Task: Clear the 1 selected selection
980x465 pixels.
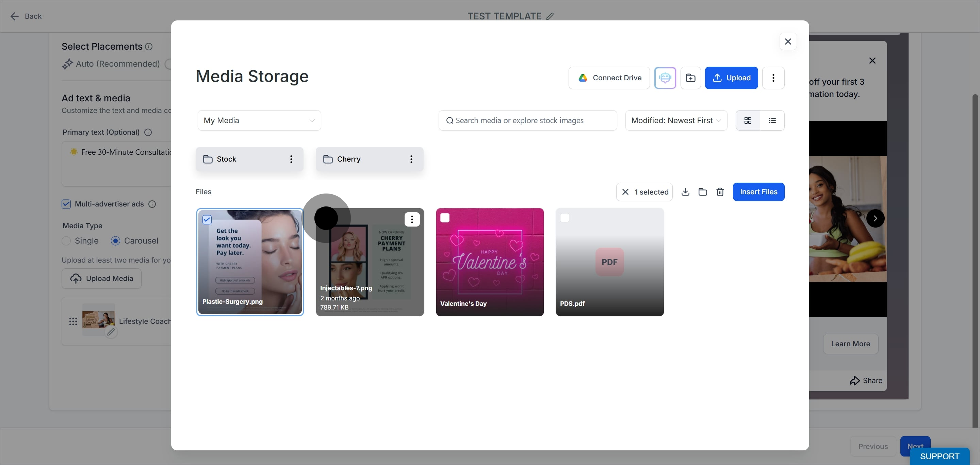Action: click(x=625, y=192)
